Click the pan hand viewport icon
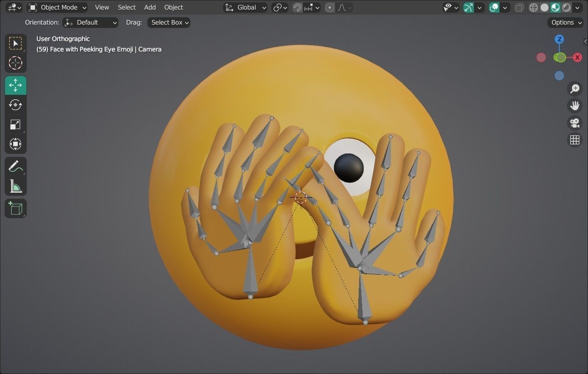 tap(575, 106)
